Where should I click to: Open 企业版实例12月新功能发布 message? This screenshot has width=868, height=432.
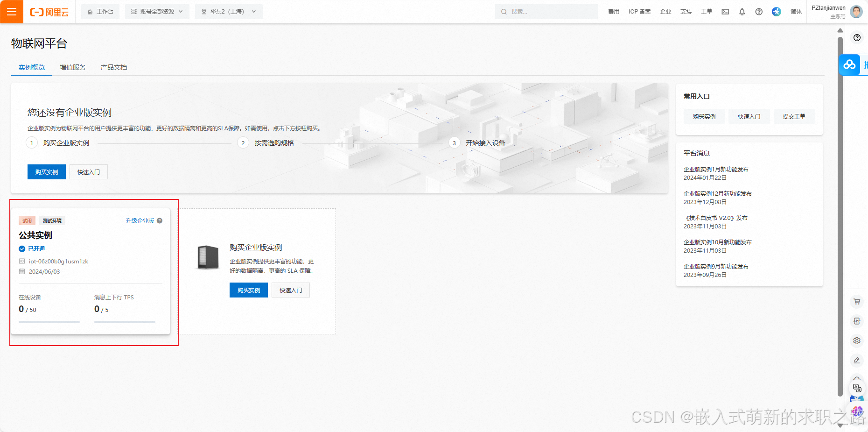click(718, 194)
